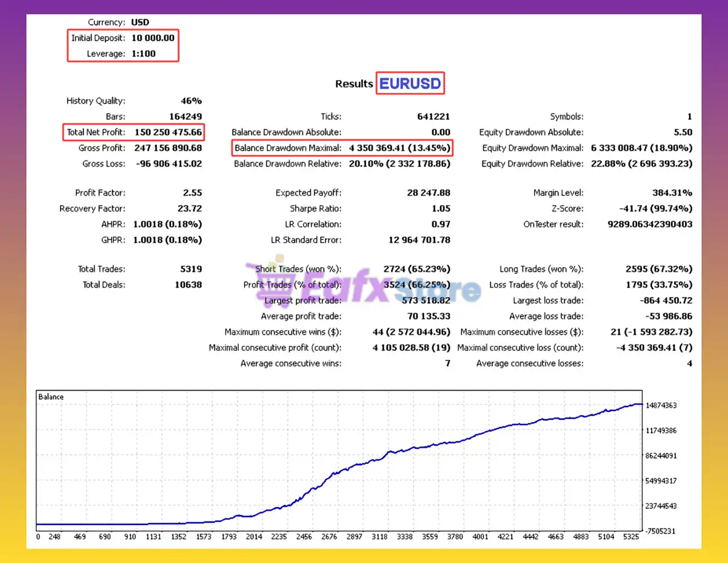Select the Profit Factor 2.55 statistic
The image size is (728, 563).
192,193
